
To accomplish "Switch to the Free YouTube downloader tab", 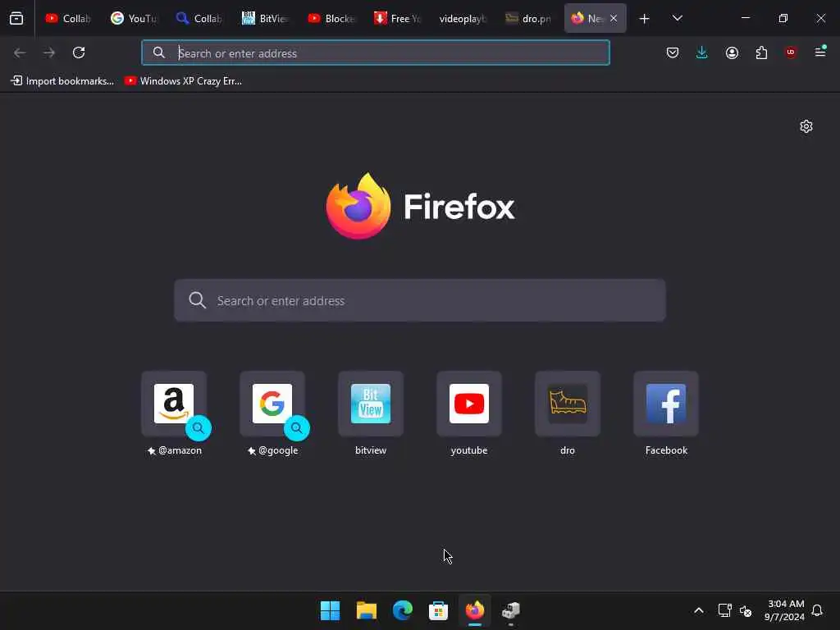I will (396, 18).
